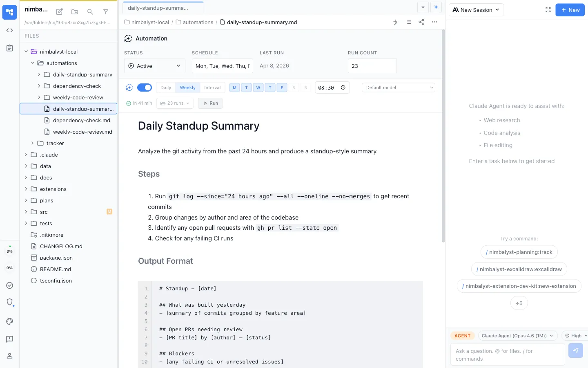This screenshot has height=368, width=588.
Task: Expand the 23 runs history dropdown
Action: (175, 103)
